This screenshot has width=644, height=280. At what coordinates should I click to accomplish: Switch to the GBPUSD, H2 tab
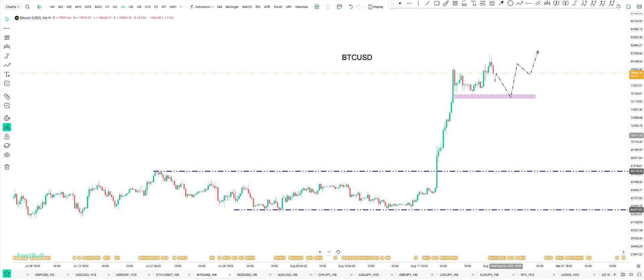(x=45, y=275)
